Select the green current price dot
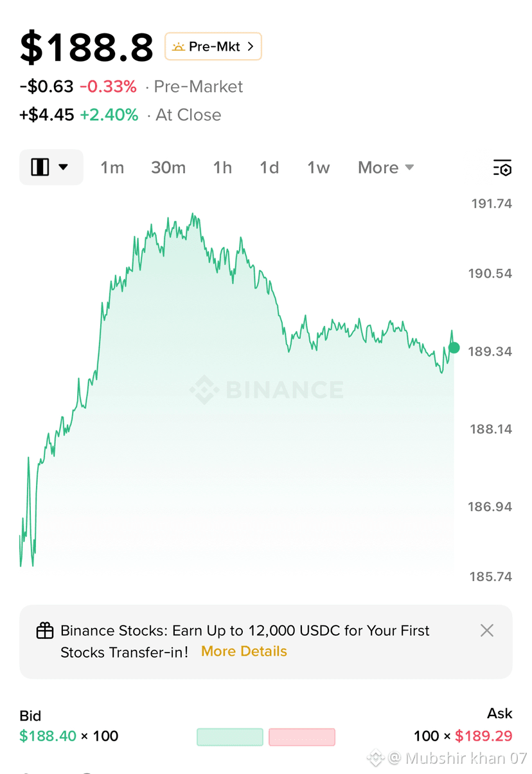 [x=454, y=348]
